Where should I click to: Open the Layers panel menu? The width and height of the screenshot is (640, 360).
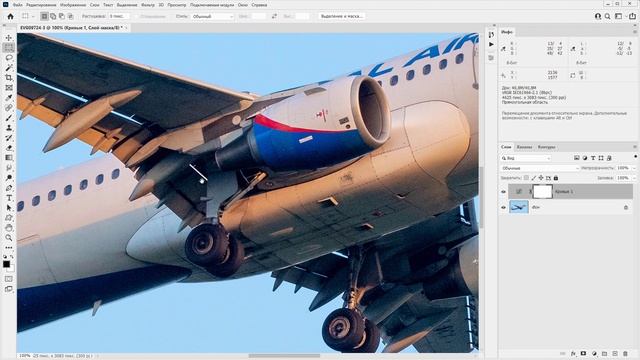click(635, 147)
